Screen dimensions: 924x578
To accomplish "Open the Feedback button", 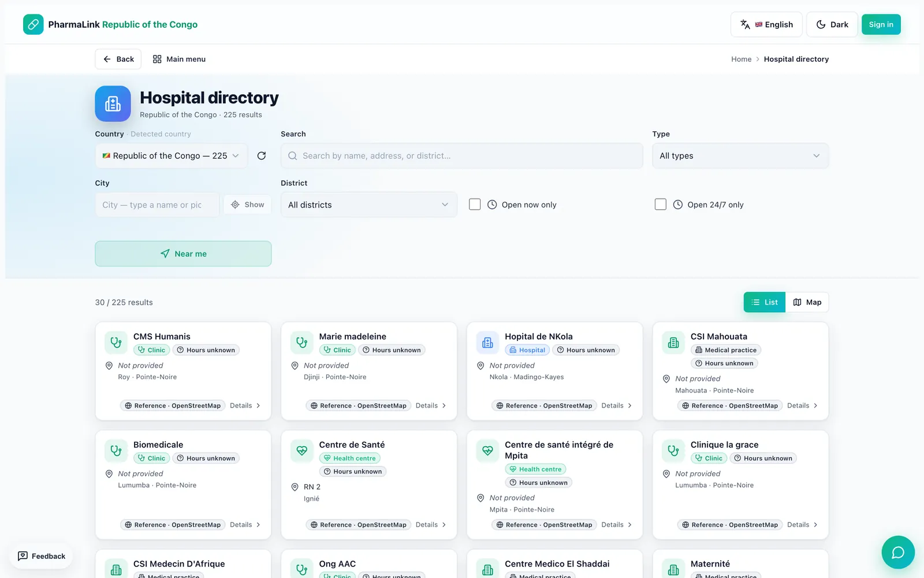I will pyautogui.click(x=42, y=556).
